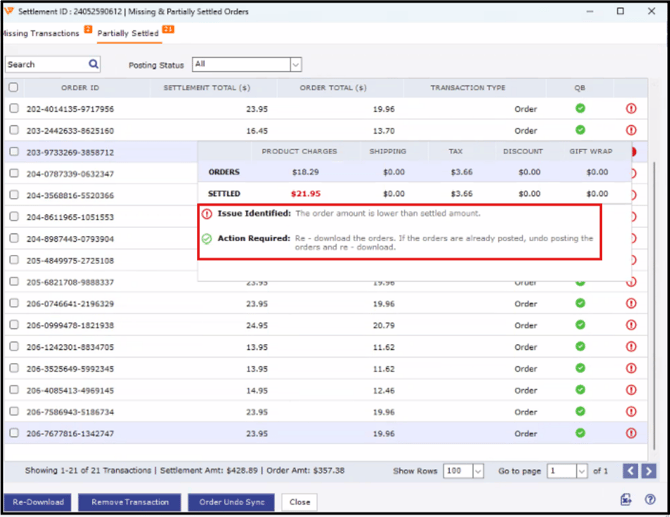Select the Partially Settled tab

click(x=128, y=33)
